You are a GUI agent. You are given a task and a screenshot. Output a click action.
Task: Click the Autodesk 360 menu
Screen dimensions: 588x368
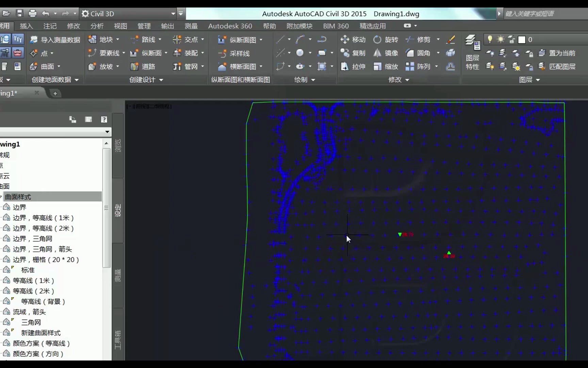coord(230,26)
